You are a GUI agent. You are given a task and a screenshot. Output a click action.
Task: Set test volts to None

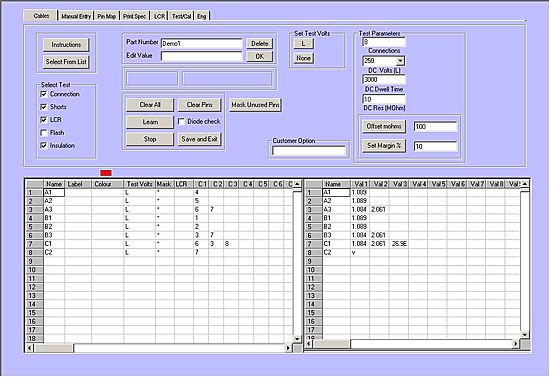tap(303, 58)
